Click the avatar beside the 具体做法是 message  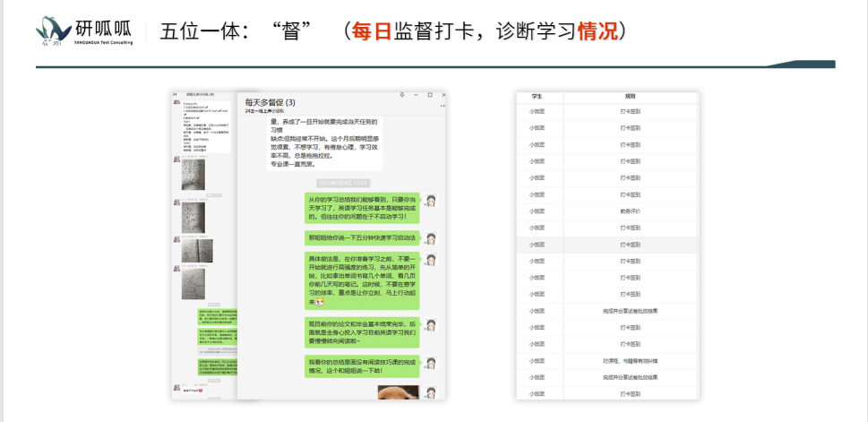point(430,259)
